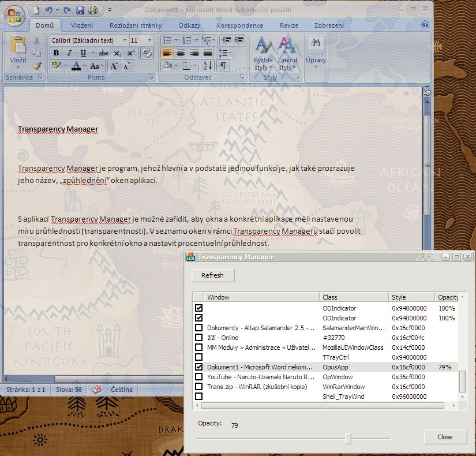Viewport: 476px width, 456px height.
Task: Click Close button in Transparency Manager
Action: tap(445, 437)
